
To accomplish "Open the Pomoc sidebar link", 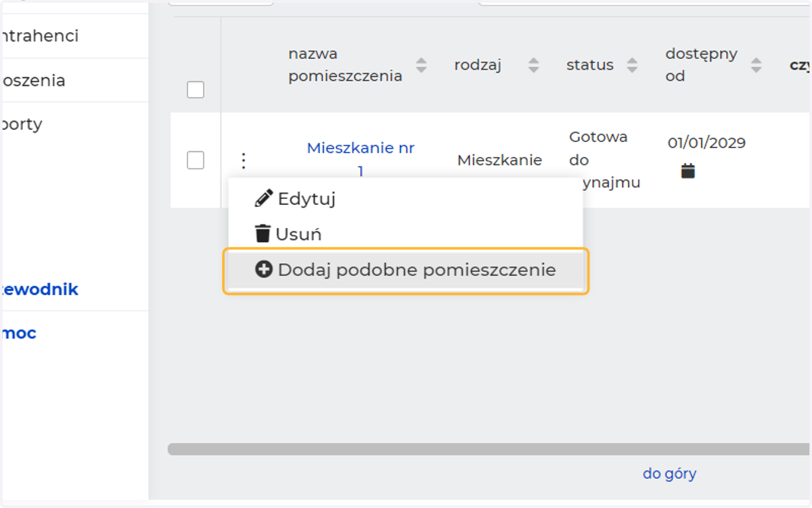I will pos(18,333).
